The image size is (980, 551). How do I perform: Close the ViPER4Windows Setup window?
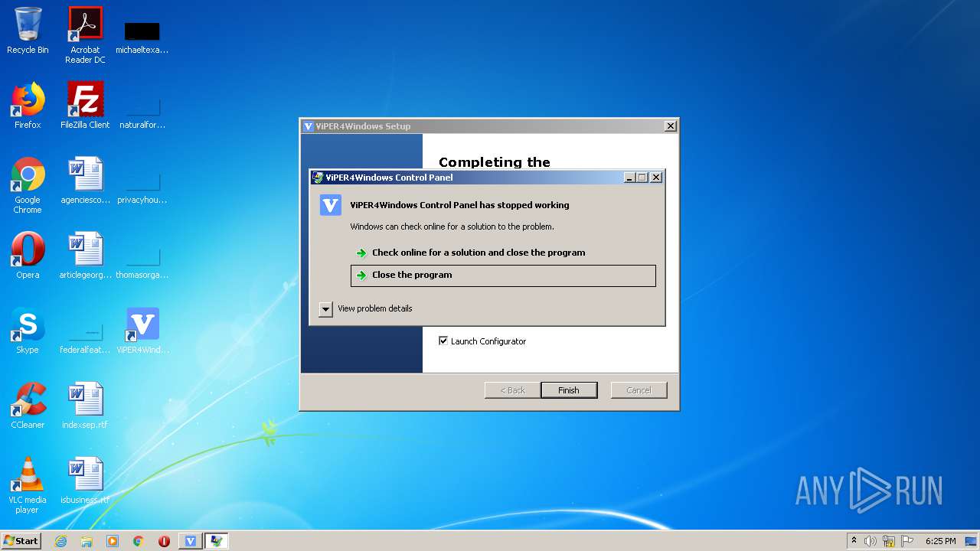coord(671,126)
